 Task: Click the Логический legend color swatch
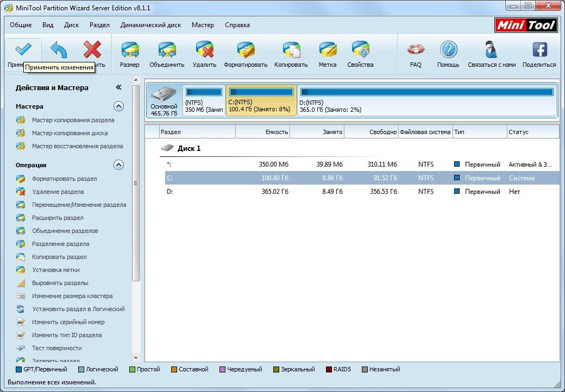click(81, 369)
